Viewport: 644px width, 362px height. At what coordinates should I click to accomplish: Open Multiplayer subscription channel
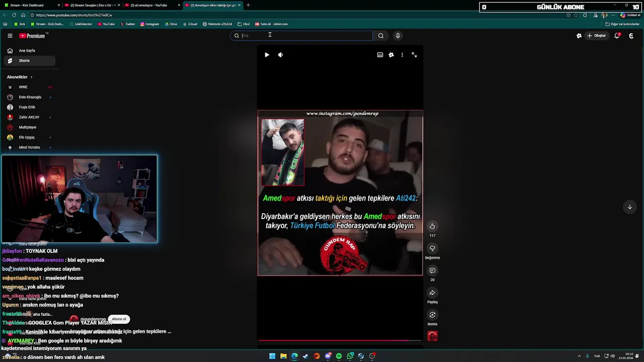pos(29,127)
